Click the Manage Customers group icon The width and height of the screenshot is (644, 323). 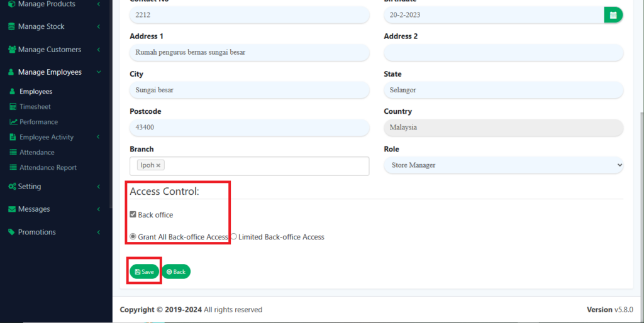click(11, 50)
